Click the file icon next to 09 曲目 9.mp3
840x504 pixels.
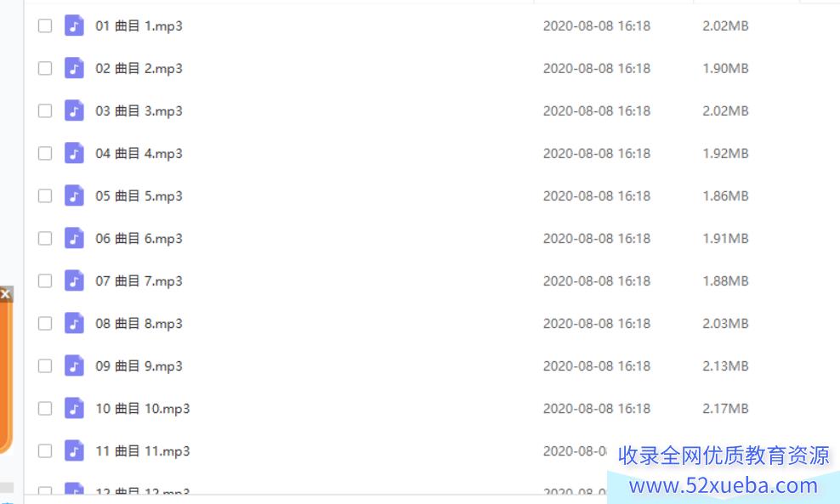point(74,365)
